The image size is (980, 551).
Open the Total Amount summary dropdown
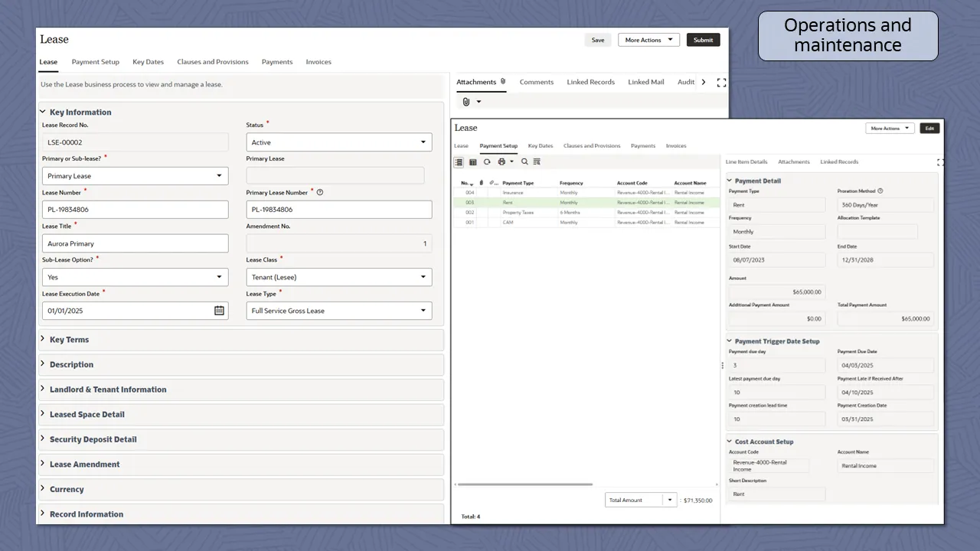669,499
